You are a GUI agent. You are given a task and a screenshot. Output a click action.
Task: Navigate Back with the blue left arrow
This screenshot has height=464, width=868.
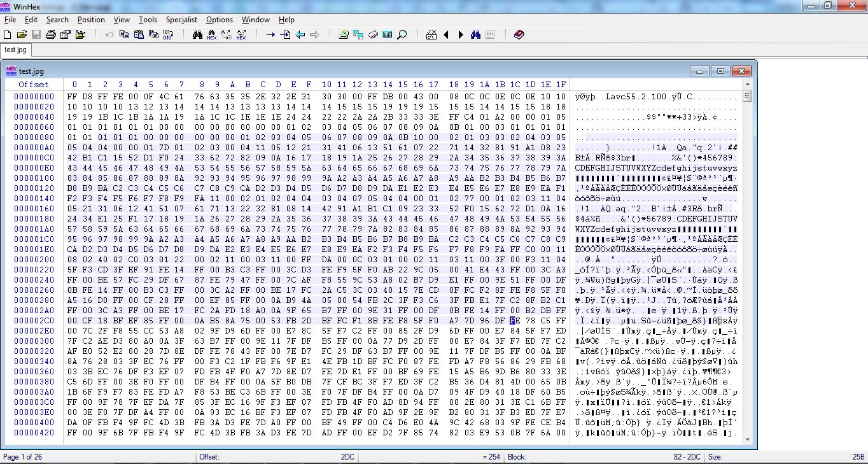300,34
